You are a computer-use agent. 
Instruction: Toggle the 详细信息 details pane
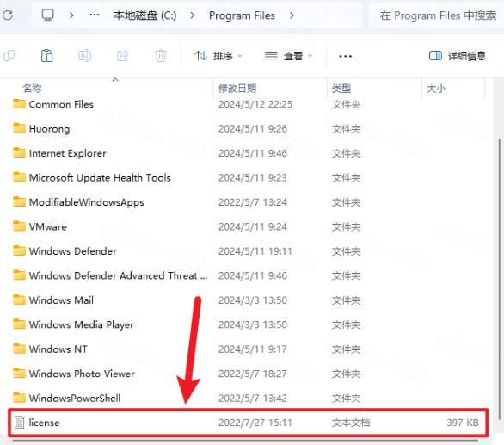(457, 56)
